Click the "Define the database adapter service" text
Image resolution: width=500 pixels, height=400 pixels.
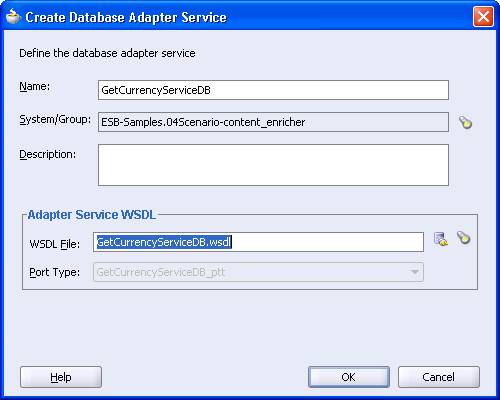[107, 53]
